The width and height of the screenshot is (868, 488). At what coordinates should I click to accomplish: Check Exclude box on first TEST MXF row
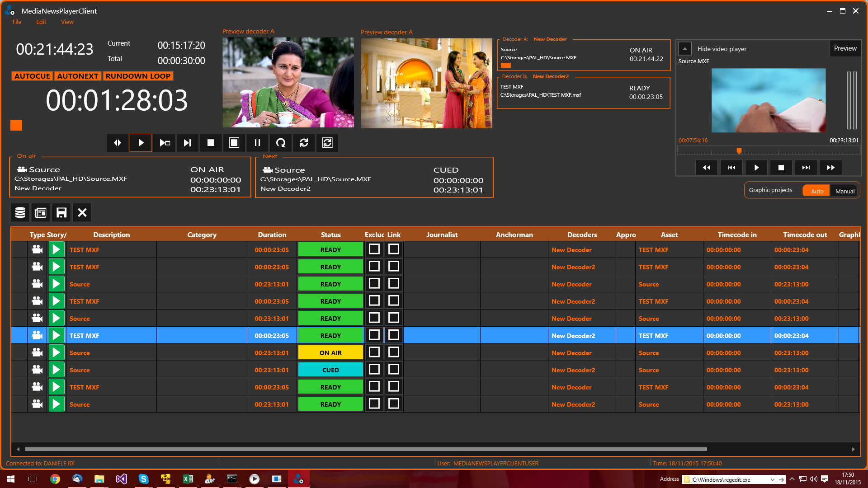(x=374, y=249)
